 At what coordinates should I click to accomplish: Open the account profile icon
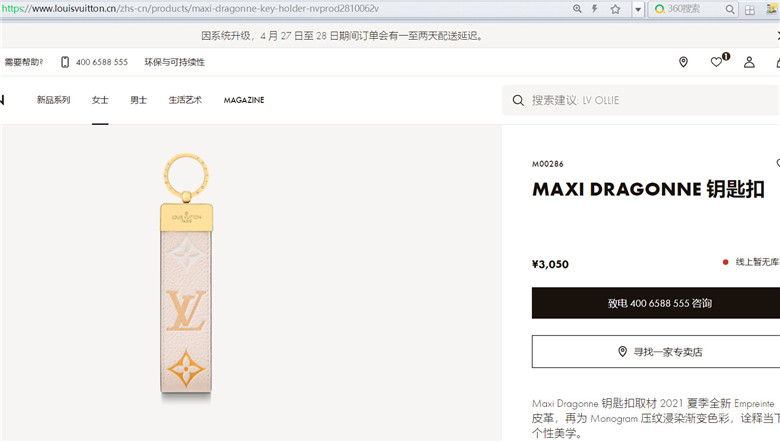(x=749, y=62)
